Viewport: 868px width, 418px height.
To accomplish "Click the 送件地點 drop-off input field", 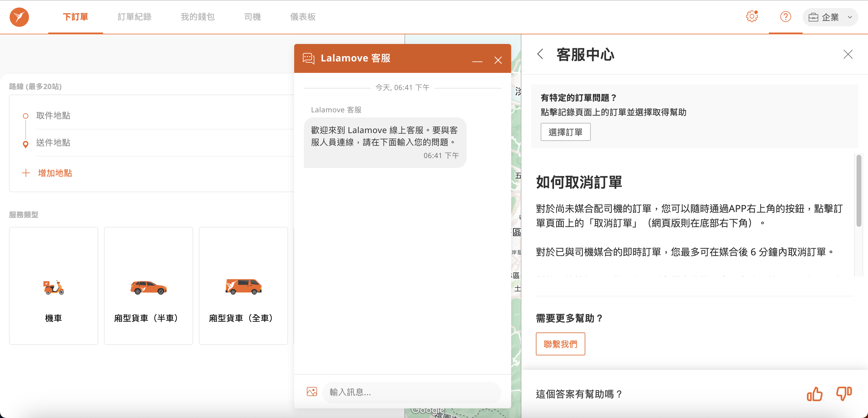I will click(x=165, y=143).
